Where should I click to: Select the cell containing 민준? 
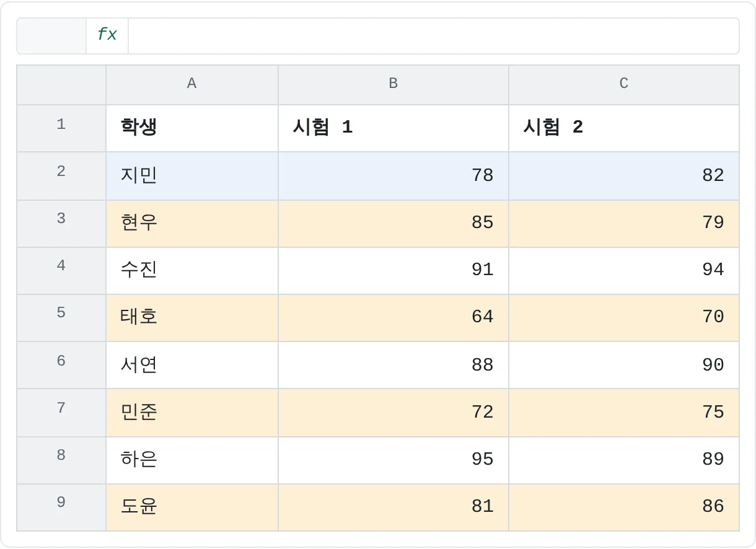192,413
